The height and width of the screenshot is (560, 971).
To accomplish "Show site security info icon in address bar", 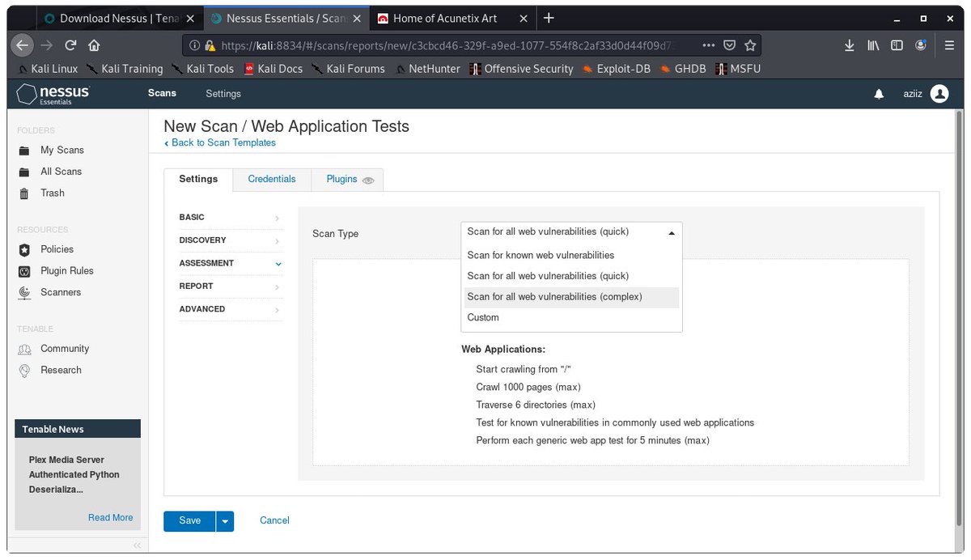I will tap(195, 45).
